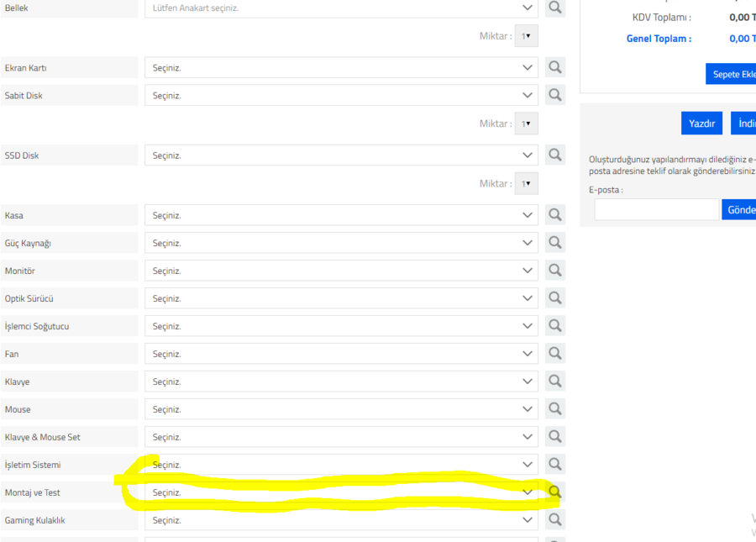Open the Gaming Kulaklık dropdown
756x542 pixels.
(x=341, y=520)
